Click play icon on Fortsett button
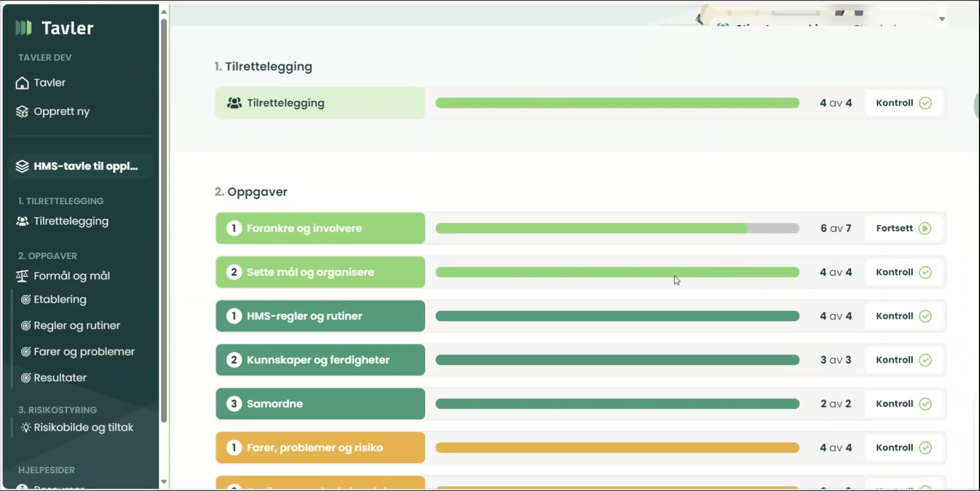 925,228
